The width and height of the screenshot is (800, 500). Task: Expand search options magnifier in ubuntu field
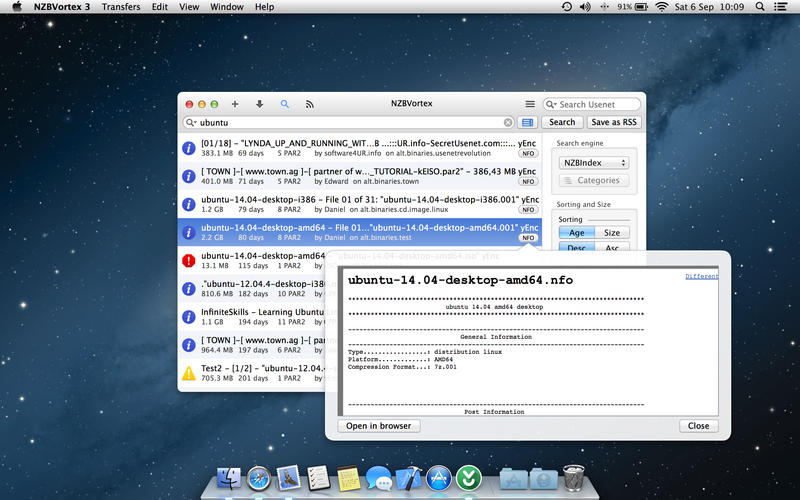coord(190,123)
